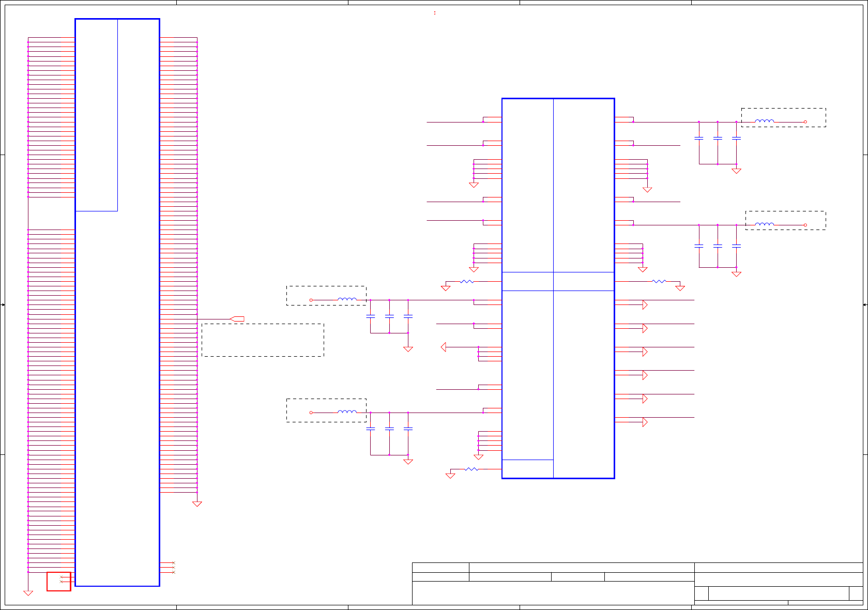Click the title block's wide bottom cell
Viewport: 868px width, 610px height.
pyautogui.click(x=553, y=593)
